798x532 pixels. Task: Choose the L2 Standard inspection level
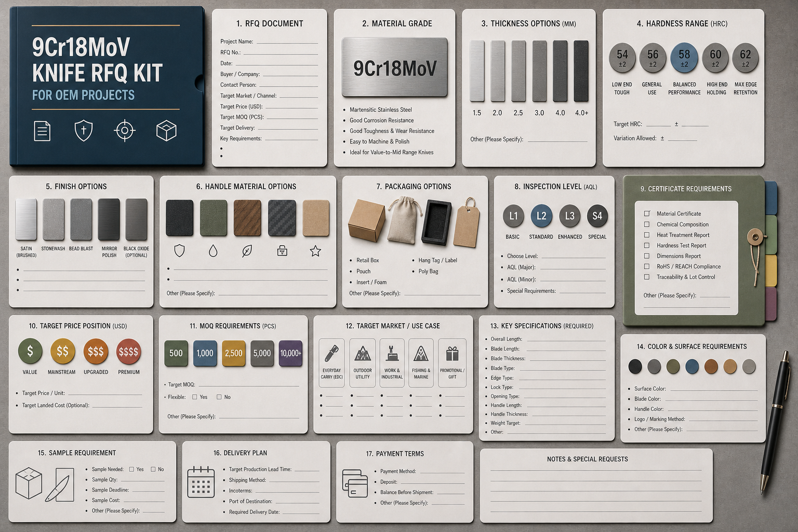[541, 216]
